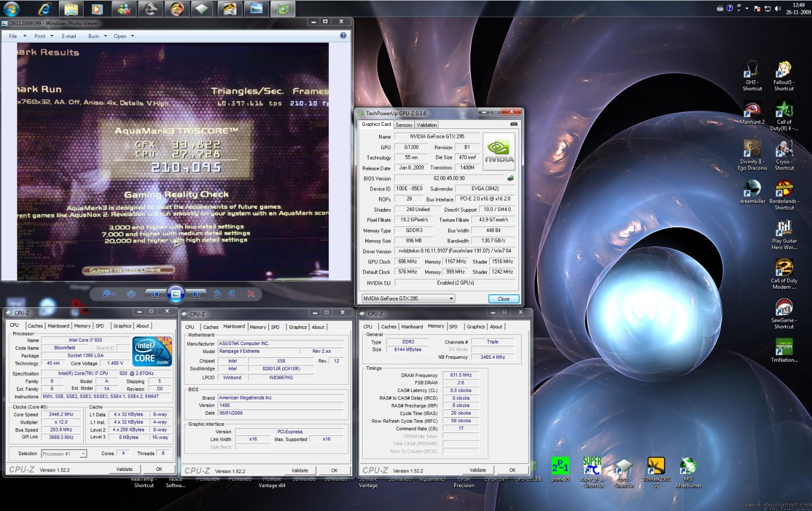Rotate the photo counterclockwise
Screen dimensions: 812x511
point(217,294)
